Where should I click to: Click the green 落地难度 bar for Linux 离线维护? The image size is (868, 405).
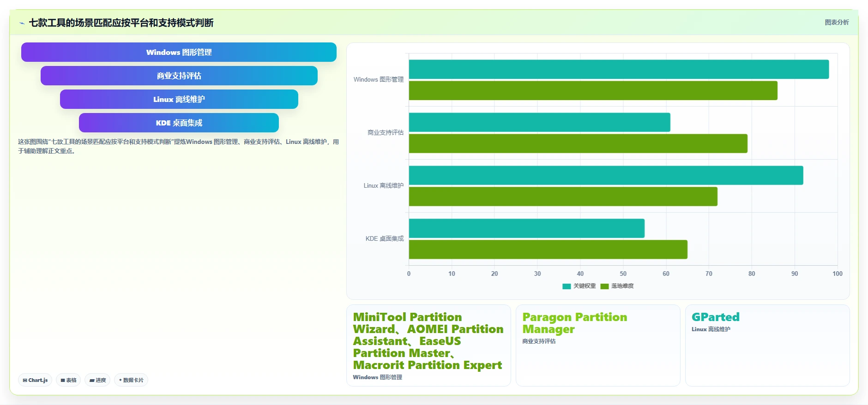click(x=563, y=197)
